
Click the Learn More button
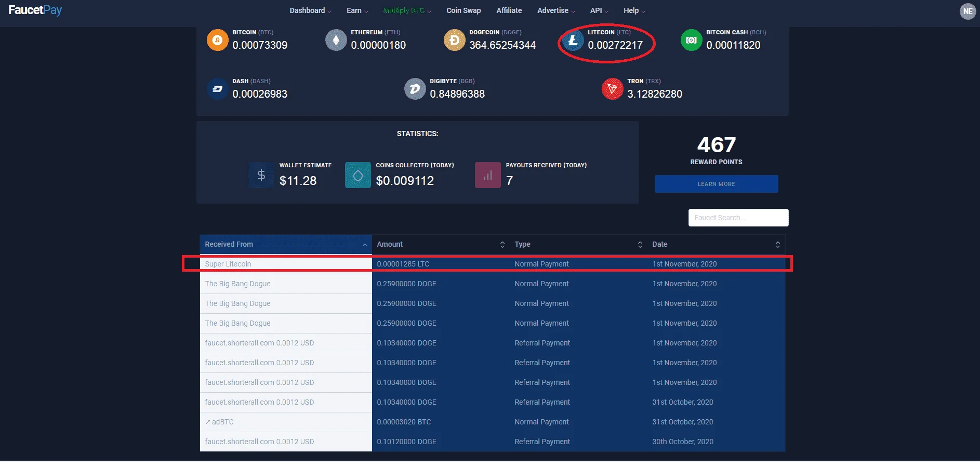(716, 184)
